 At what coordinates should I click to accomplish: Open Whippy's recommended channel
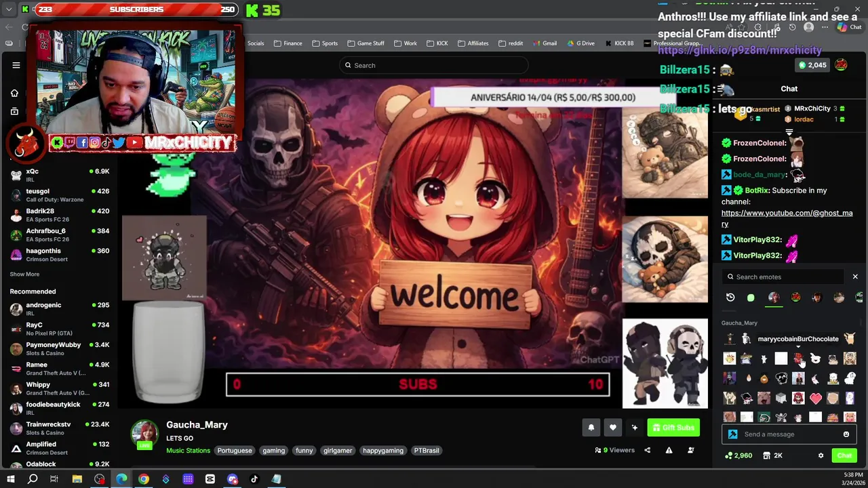click(x=60, y=388)
